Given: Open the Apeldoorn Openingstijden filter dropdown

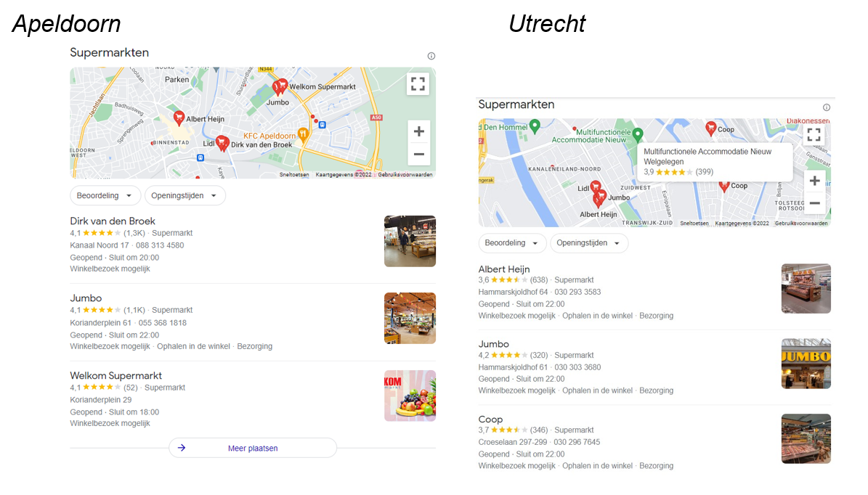Looking at the screenshot, I should (x=185, y=195).
